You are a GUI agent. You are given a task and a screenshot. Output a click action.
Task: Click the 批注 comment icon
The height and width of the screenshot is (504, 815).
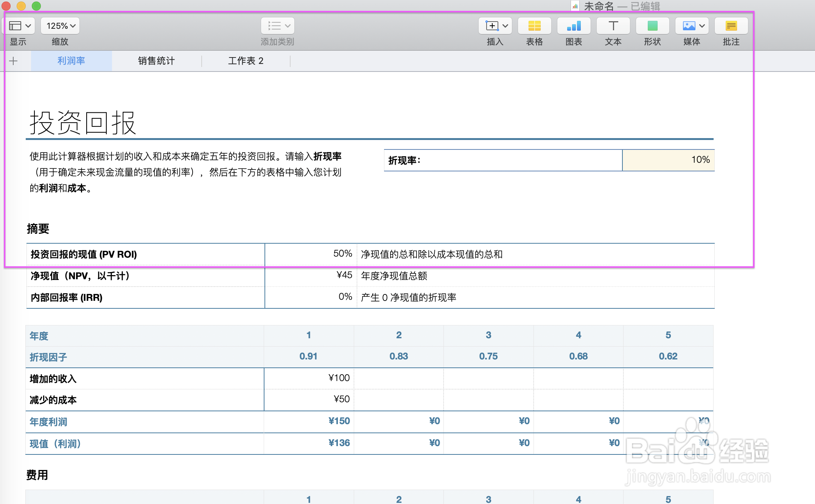coord(731,26)
